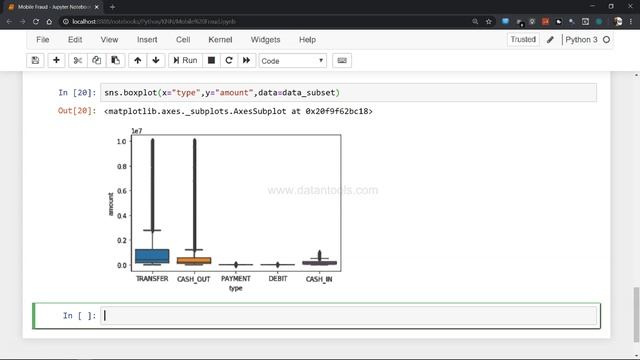Viewport: 640px width, 360px height.
Task: Open the Widgets menu
Action: 265,40
